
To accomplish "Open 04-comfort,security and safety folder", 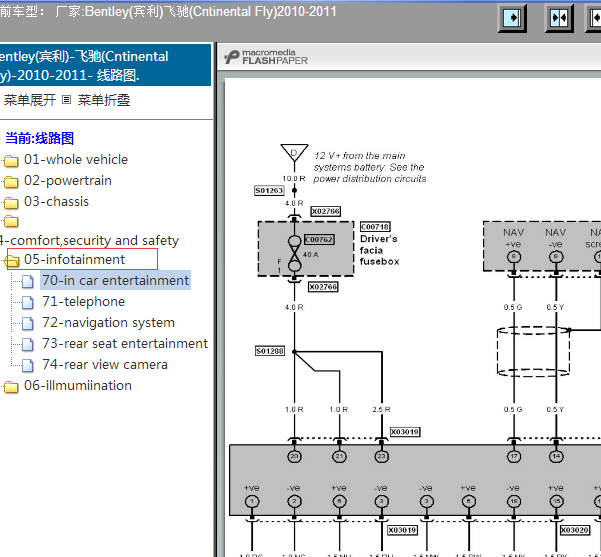I will [x=89, y=241].
